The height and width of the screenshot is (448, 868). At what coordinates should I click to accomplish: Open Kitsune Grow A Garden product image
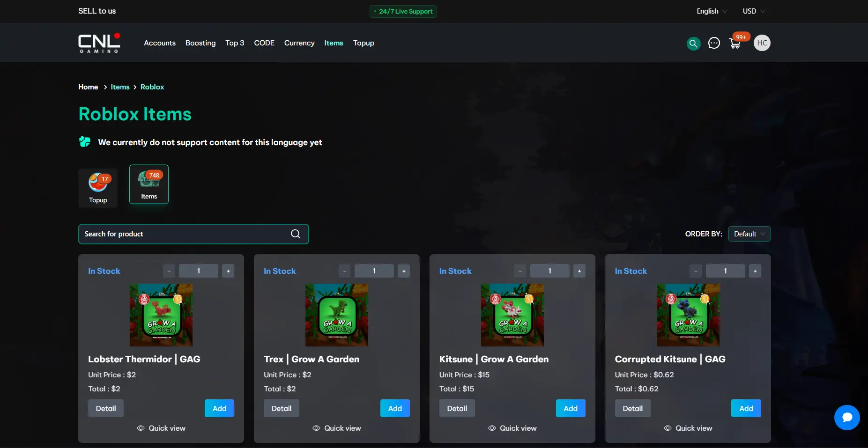click(512, 315)
